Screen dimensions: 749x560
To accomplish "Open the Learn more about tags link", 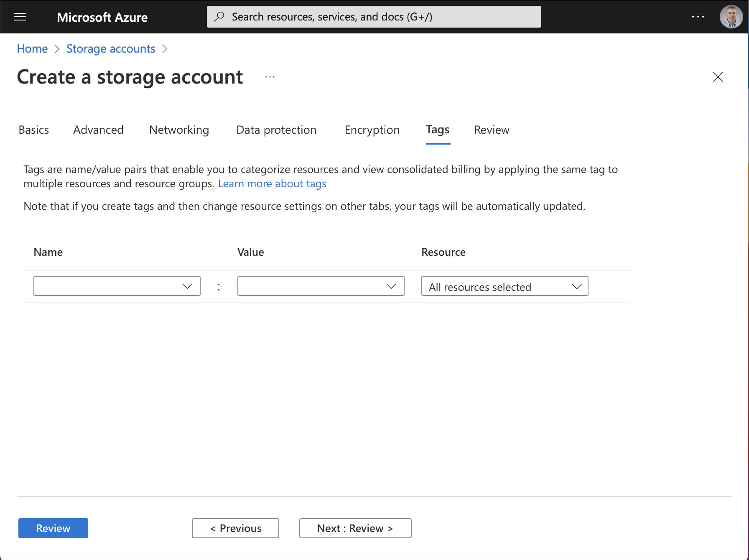I will pos(272,184).
